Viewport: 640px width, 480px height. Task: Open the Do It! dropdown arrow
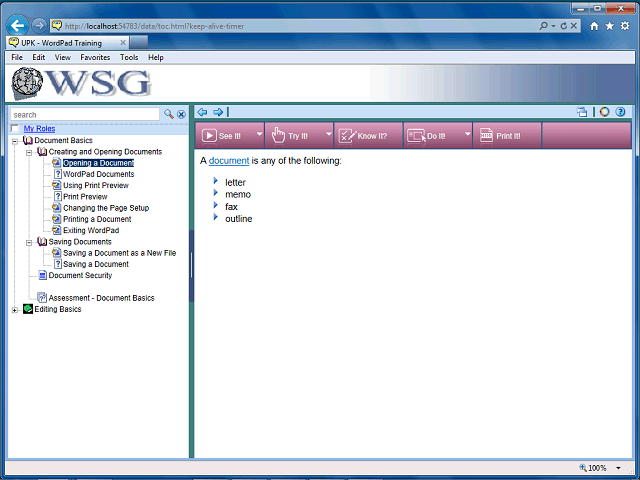point(467,134)
